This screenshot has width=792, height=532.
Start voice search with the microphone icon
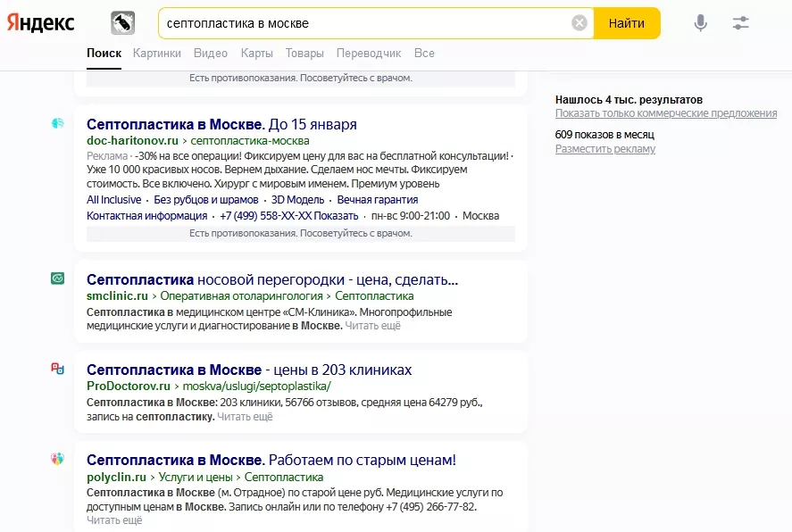[700, 23]
